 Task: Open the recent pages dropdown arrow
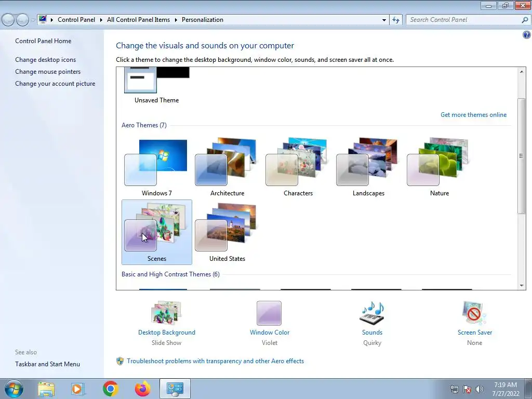(x=33, y=20)
